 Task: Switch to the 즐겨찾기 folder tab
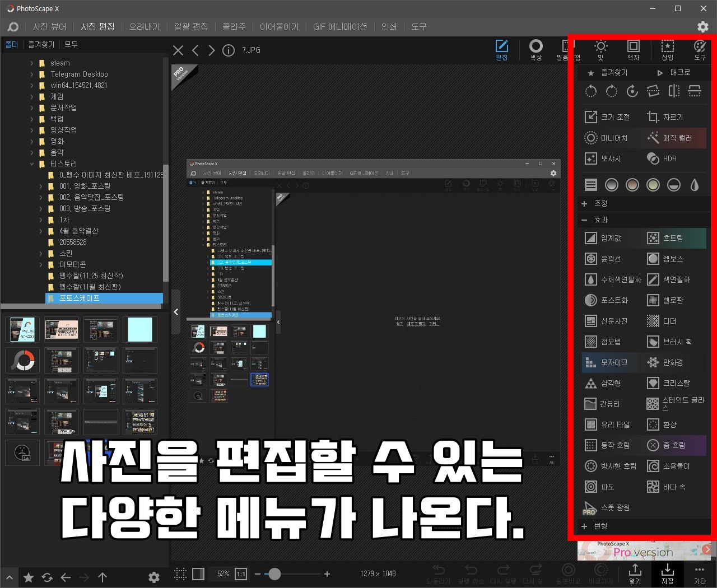[41, 44]
